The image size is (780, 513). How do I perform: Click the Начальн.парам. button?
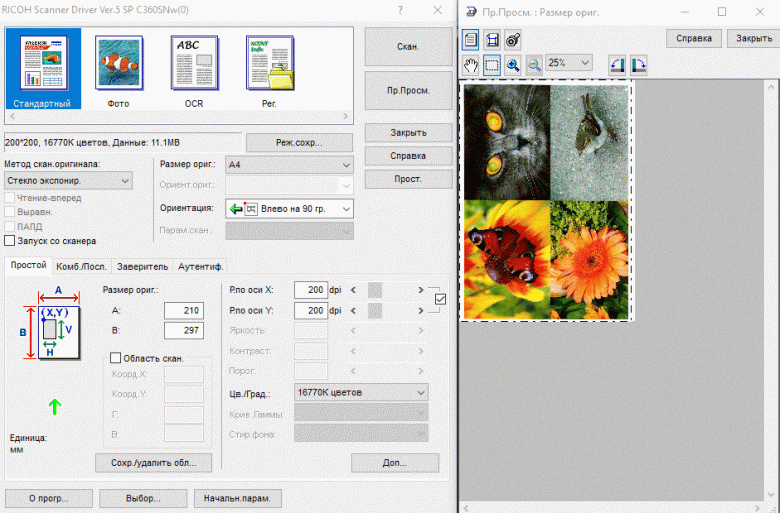[x=237, y=498]
